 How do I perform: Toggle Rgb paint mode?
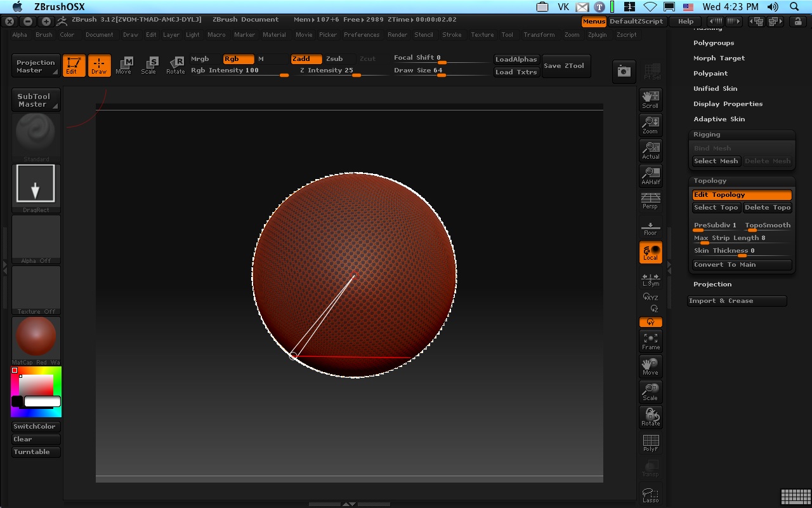(239, 58)
